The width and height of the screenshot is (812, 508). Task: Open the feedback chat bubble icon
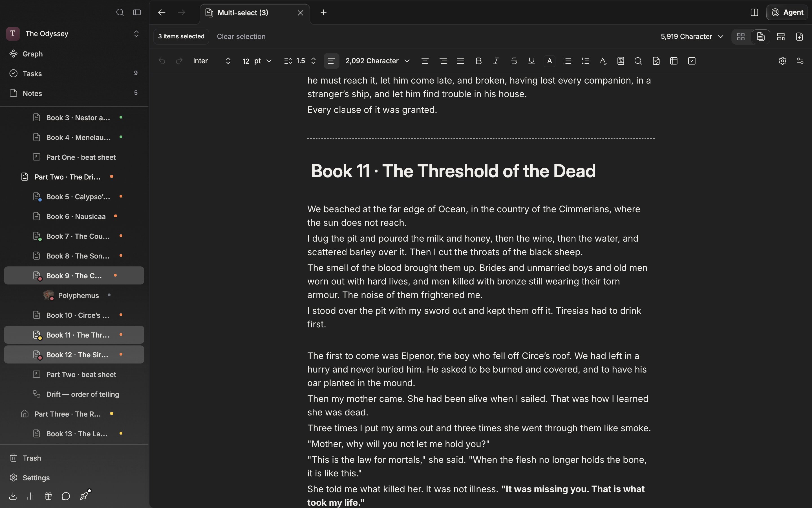(66, 496)
